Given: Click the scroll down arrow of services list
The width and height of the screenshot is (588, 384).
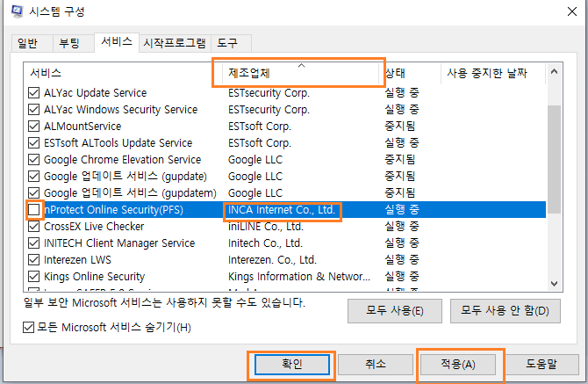Looking at the screenshot, I should pyautogui.click(x=555, y=284).
